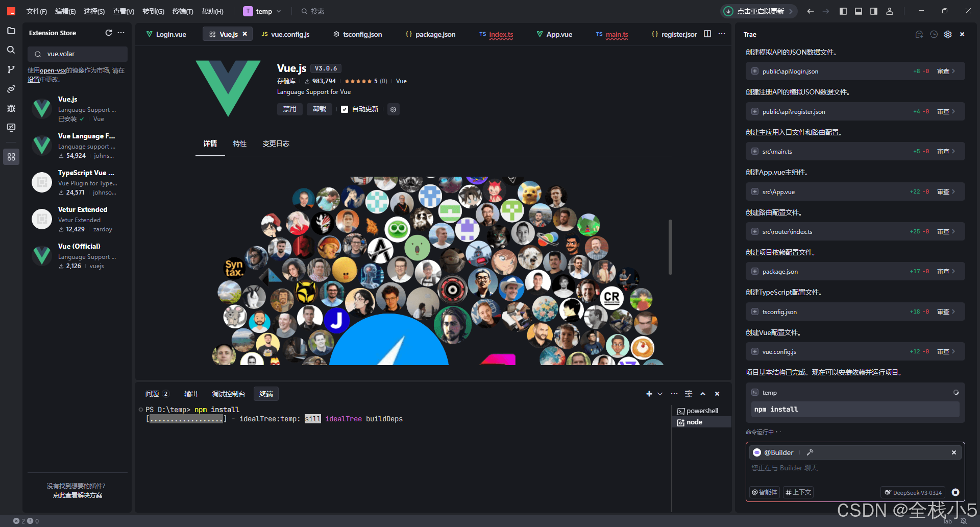Click the #Context button in chat input
980x527 pixels.
(798, 492)
